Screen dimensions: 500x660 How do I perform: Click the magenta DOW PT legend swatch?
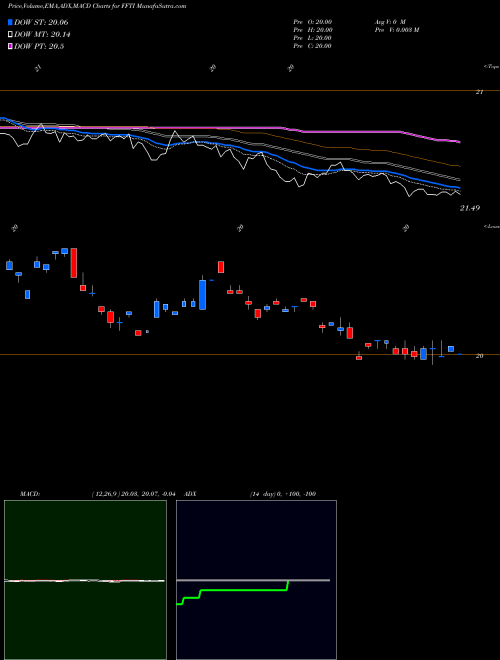(11, 46)
